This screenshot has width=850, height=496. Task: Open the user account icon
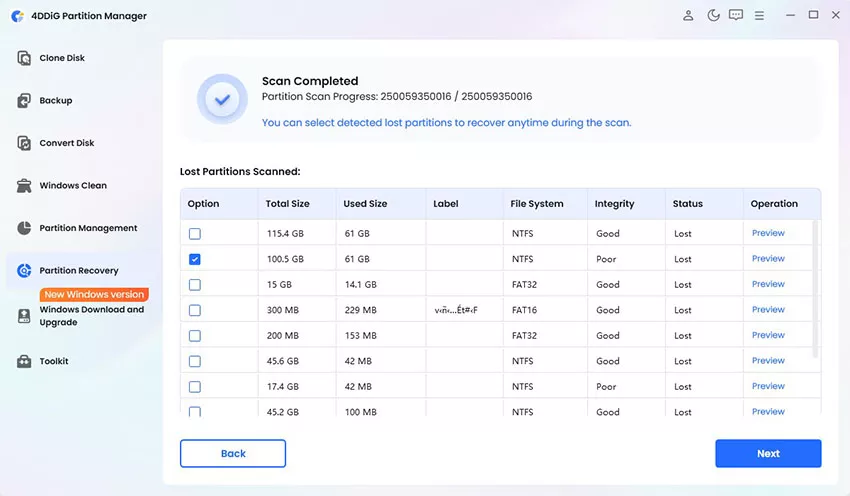click(688, 16)
